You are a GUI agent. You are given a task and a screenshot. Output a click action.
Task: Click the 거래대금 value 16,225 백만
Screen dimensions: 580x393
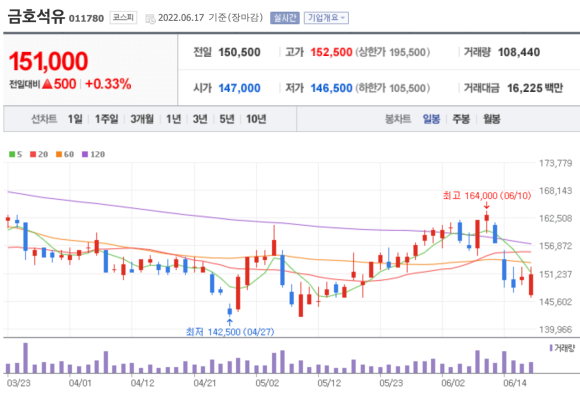535,88
